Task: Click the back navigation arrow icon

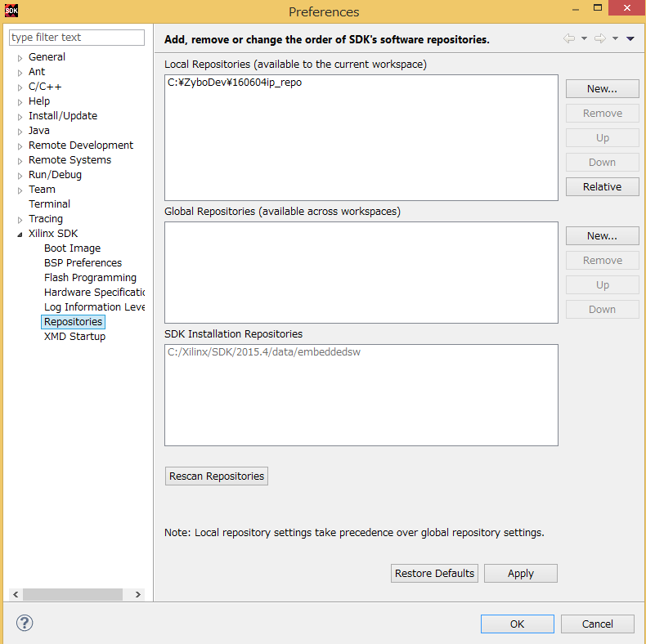Action: point(569,38)
